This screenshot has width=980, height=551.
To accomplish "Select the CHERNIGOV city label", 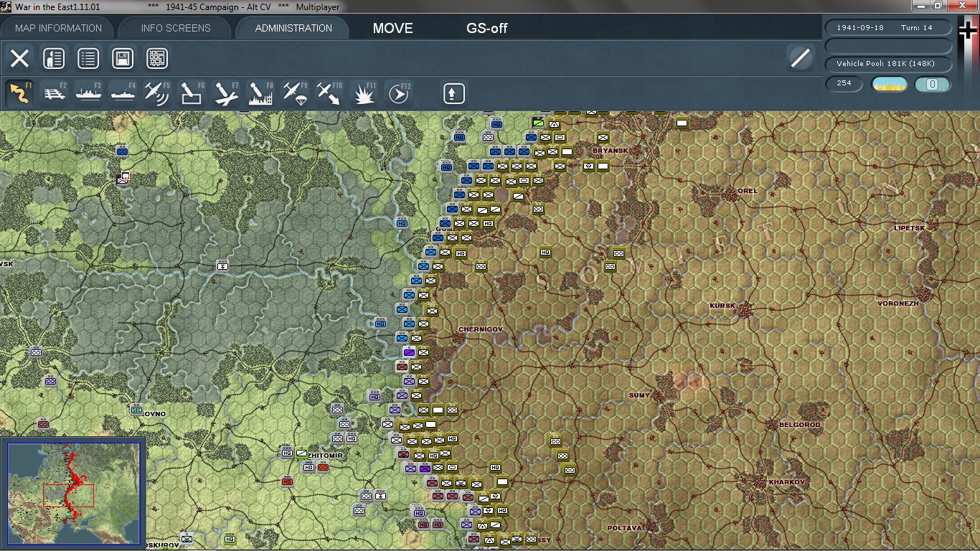I will (481, 329).
